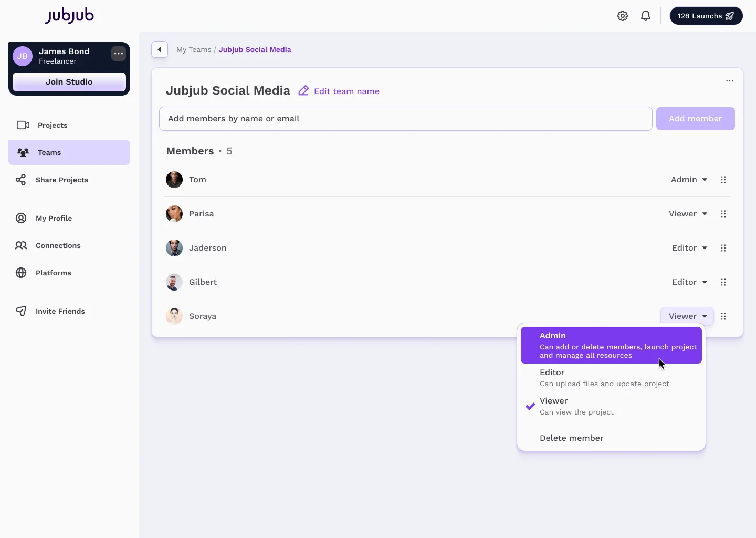Open Share Projects from sidebar
Image resolution: width=756 pixels, height=538 pixels.
point(20,180)
